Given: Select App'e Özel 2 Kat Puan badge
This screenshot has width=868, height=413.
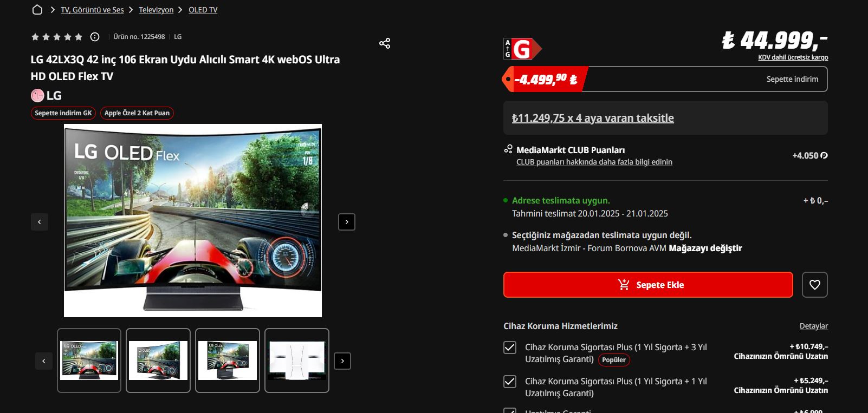Looking at the screenshot, I should tap(137, 113).
